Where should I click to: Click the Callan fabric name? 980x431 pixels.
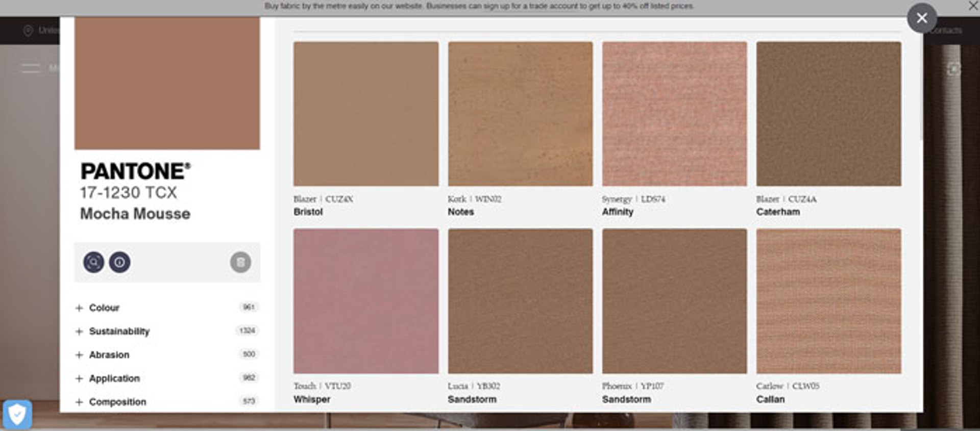point(770,399)
